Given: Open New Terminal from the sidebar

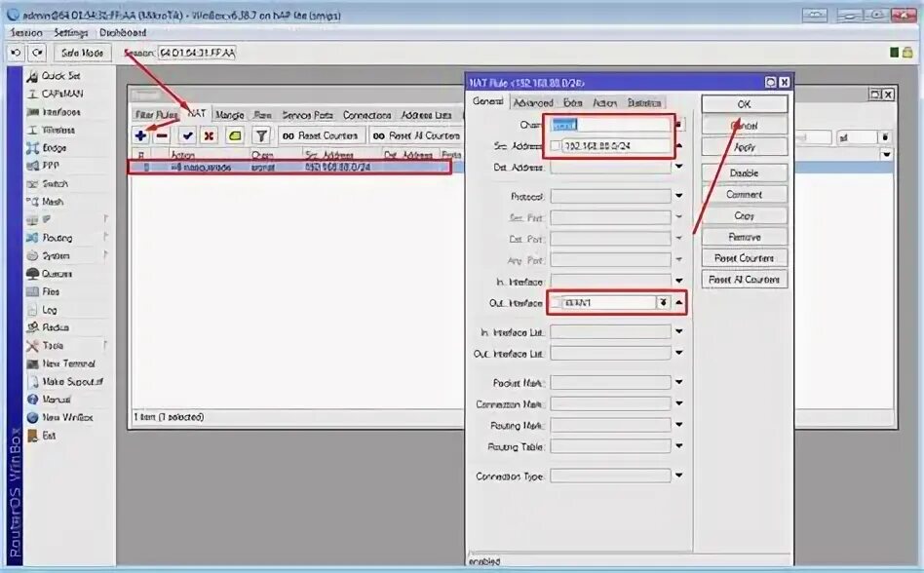Looking at the screenshot, I should click(x=68, y=363).
